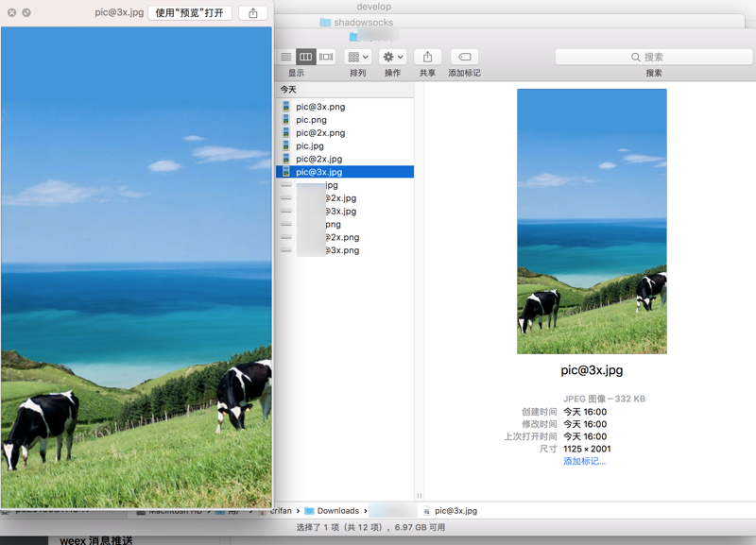Select blurred file ending @3x.png
Viewport: 756px width, 545px height.
[x=345, y=250]
